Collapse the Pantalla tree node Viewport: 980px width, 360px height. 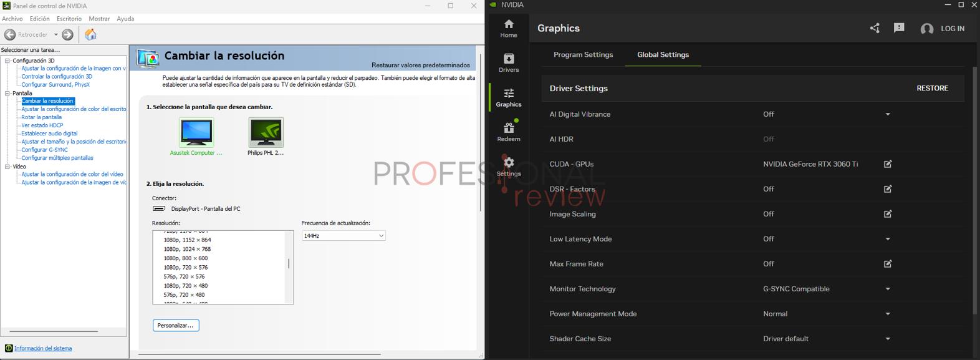[x=7, y=93]
